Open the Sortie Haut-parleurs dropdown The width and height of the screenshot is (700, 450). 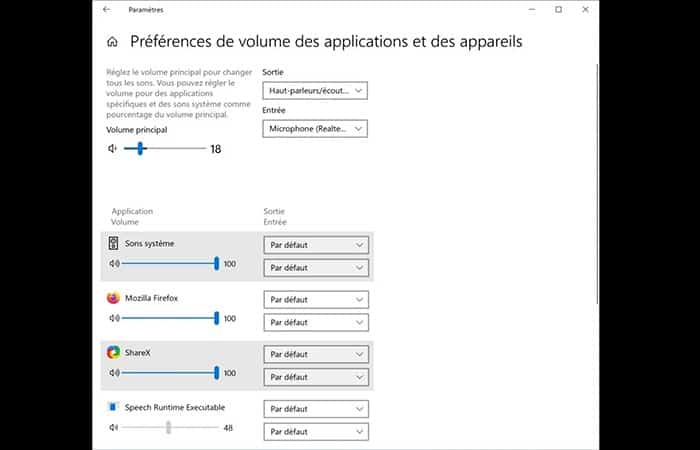[x=315, y=91]
